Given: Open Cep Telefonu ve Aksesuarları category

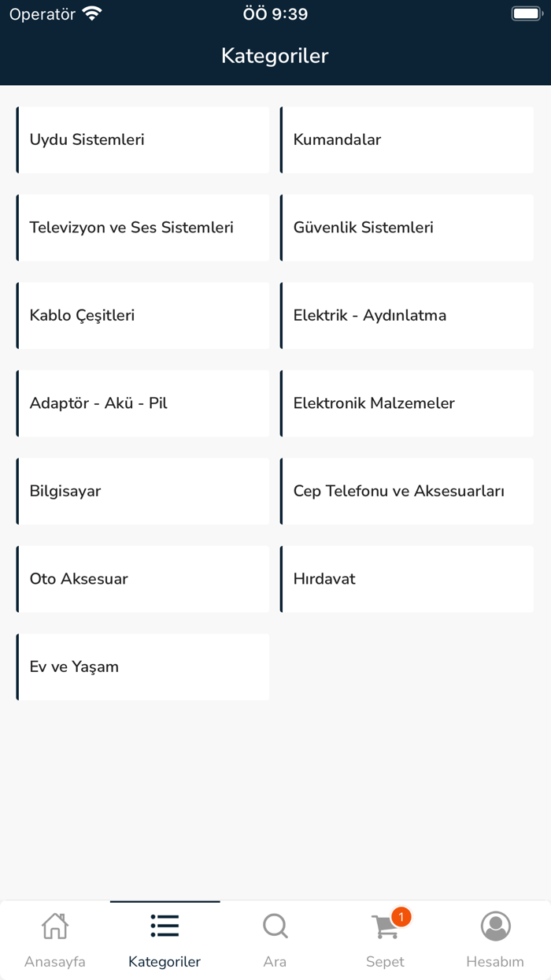Looking at the screenshot, I should pos(407,491).
